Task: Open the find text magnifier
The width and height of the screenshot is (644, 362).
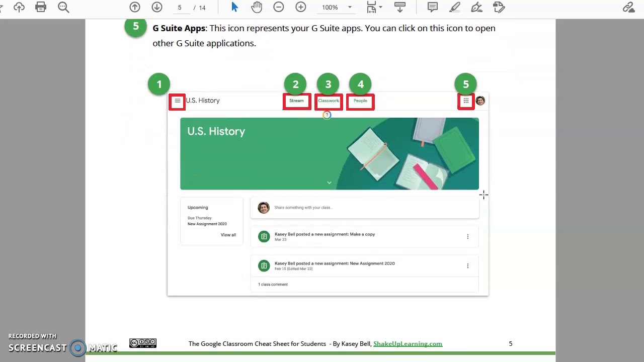Action: click(x=63, y=7)
